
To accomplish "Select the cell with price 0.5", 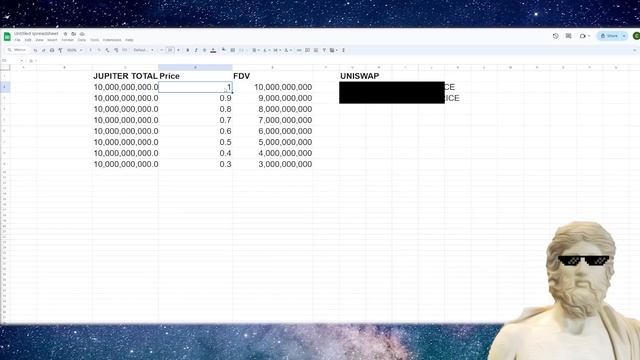I will 196,142.
